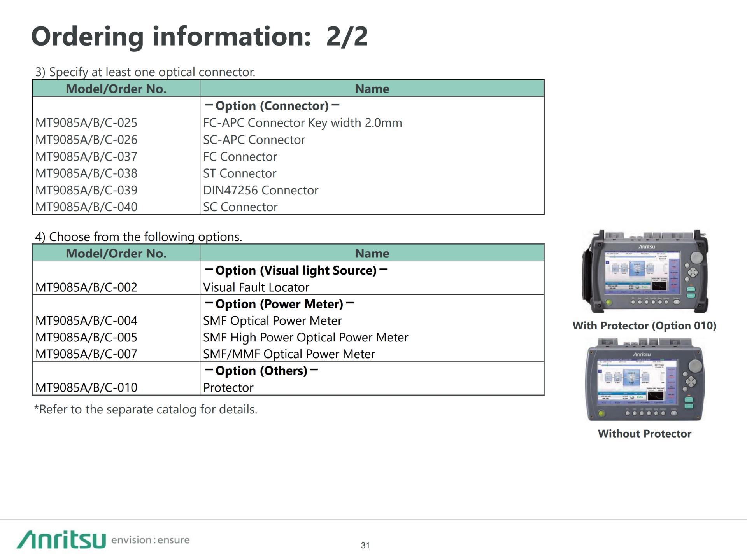Viewport: 747px width, 560px height.
Task: Click the ST Connector entry
Action: point(240,173)
